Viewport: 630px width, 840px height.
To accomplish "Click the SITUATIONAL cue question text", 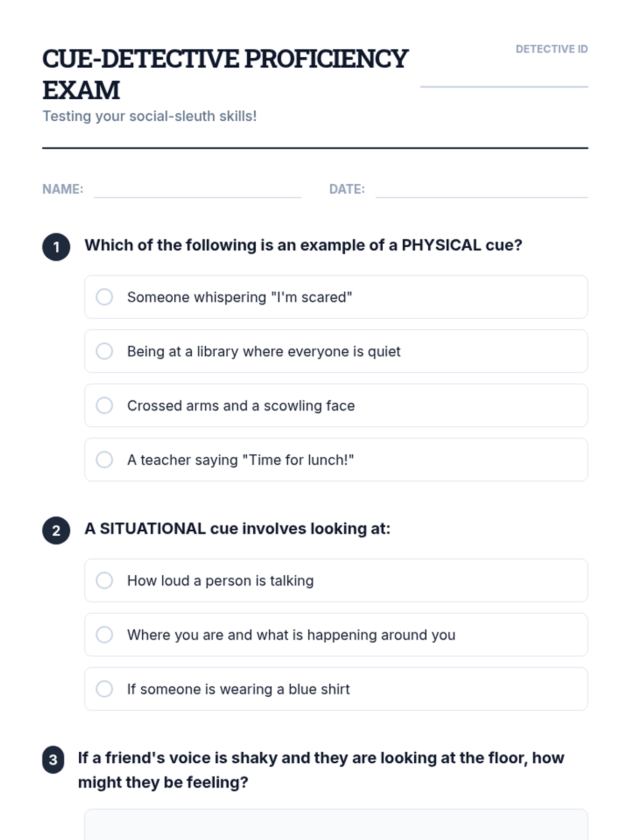I will (237, 529).
